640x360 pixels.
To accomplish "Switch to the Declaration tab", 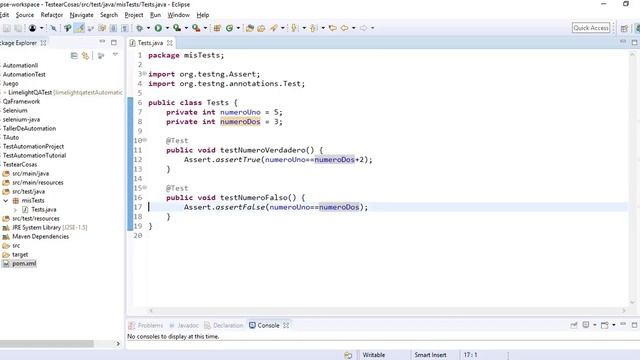I will (x=224, y=325).
